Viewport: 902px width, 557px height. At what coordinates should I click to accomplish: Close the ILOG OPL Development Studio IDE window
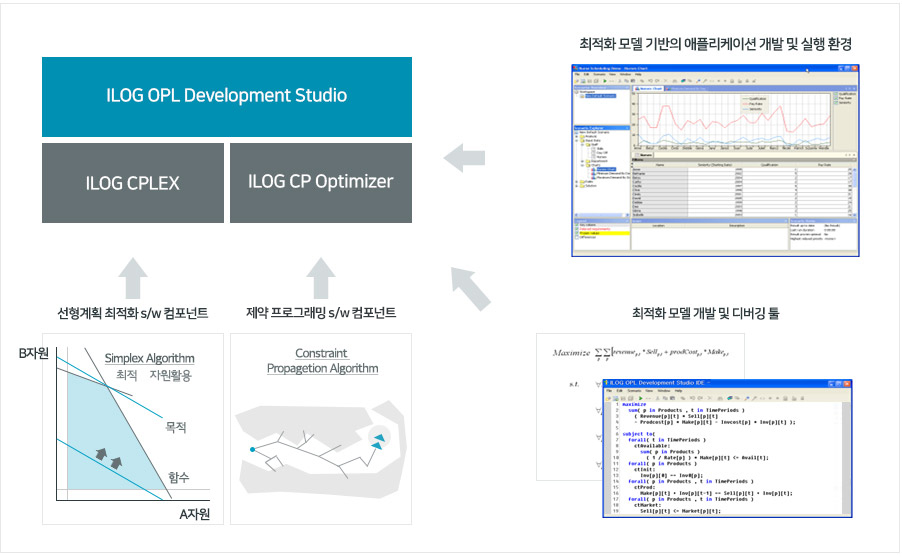click(847, 383)
